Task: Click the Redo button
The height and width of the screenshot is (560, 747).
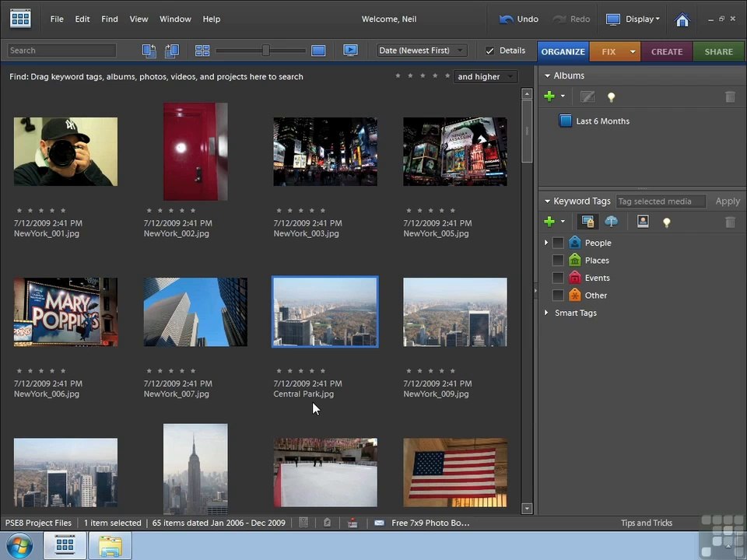Action: (x=571, y=19)
